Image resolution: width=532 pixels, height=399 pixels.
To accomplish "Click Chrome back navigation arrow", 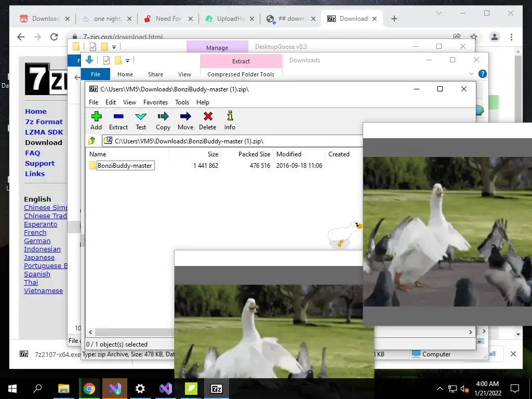I will click(21, 37).
